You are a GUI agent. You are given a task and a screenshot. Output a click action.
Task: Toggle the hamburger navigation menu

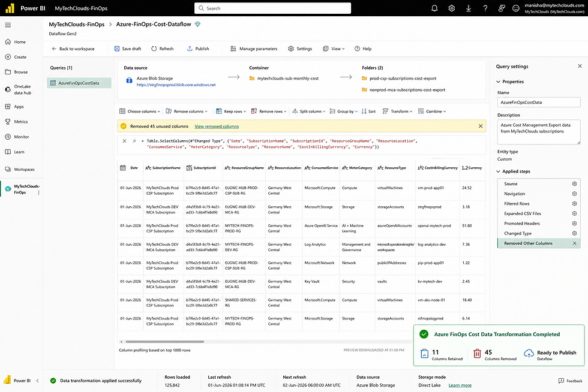pos(8,25)
